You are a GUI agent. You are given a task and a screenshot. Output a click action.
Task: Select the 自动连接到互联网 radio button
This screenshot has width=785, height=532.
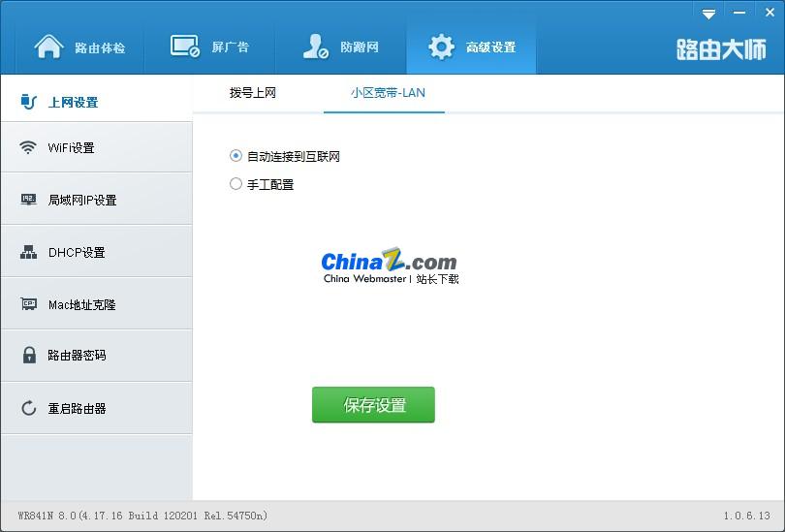[x=235, y=156]
